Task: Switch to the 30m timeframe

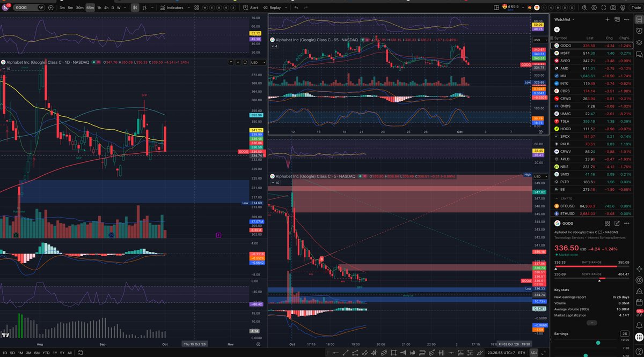Action: [79, 8]
